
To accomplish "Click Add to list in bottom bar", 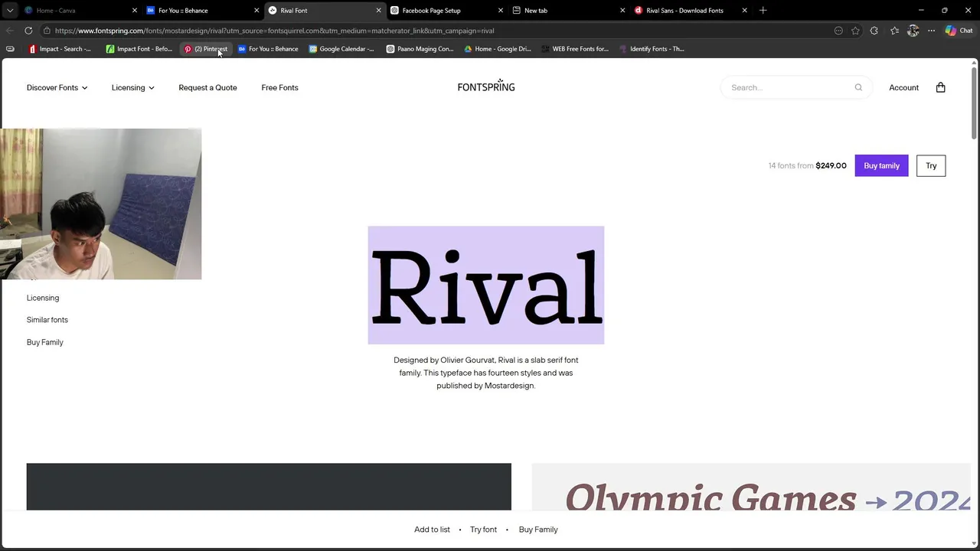I will coord(432,530).
